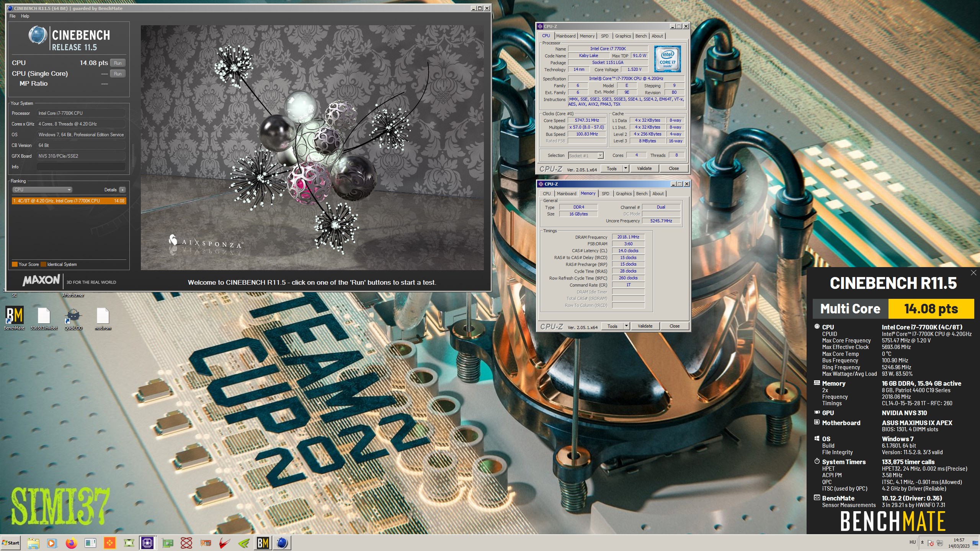The image size is (980, 551).
Task: Open the Ranking CPU dropdown in Cinebench
Action: [42, 190]
